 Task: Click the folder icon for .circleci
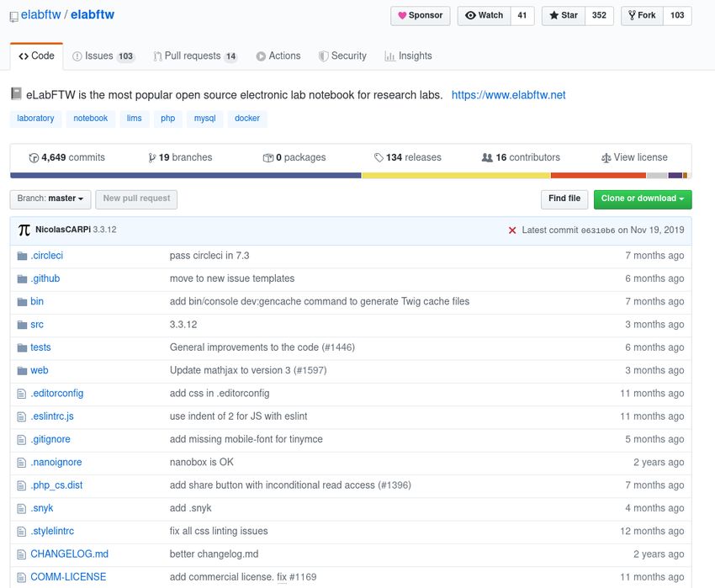pyautogui.click(x=22, y=256)
